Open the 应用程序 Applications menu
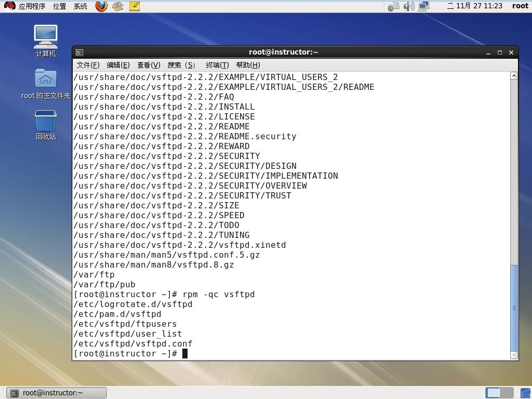The image size is (532, 399). (x=32, y=6)
